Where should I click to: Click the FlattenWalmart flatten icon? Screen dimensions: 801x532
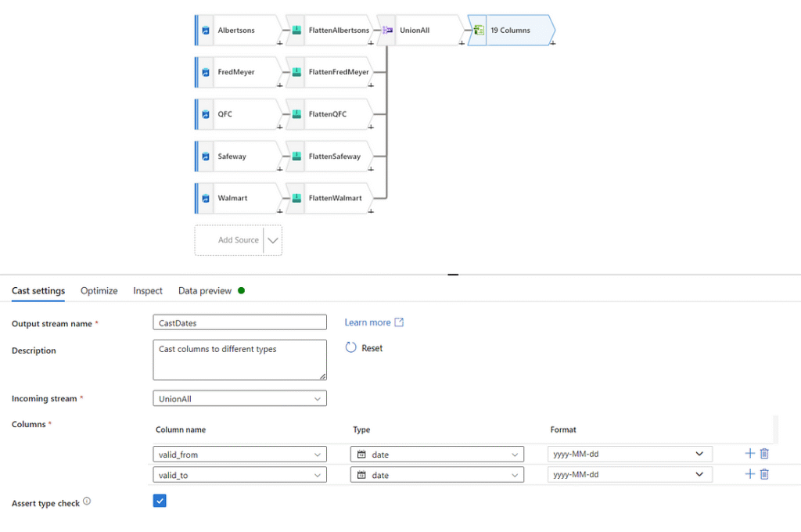coord(296,198)
